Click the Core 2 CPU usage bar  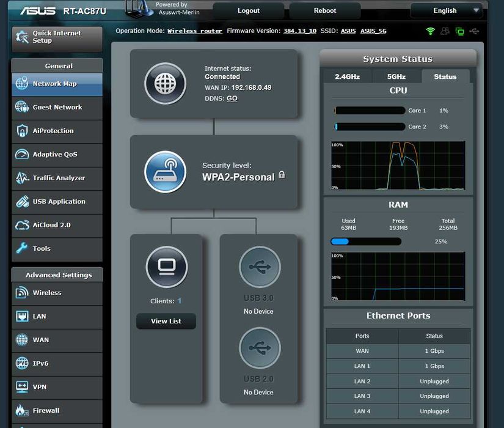pos(370,127)
